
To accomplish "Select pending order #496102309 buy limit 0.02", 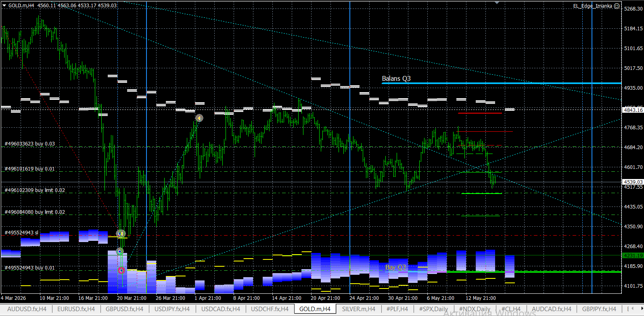I will click(35, 190).
